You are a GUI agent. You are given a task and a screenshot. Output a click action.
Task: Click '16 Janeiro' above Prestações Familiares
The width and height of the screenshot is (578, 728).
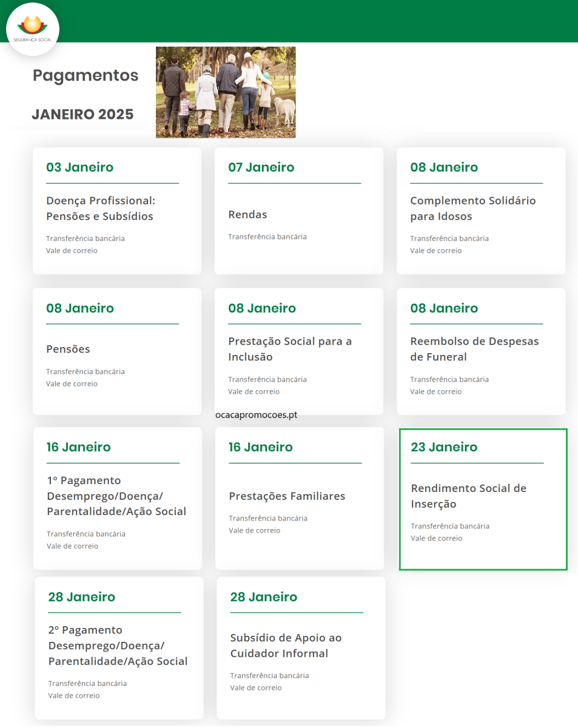(261, 447)
